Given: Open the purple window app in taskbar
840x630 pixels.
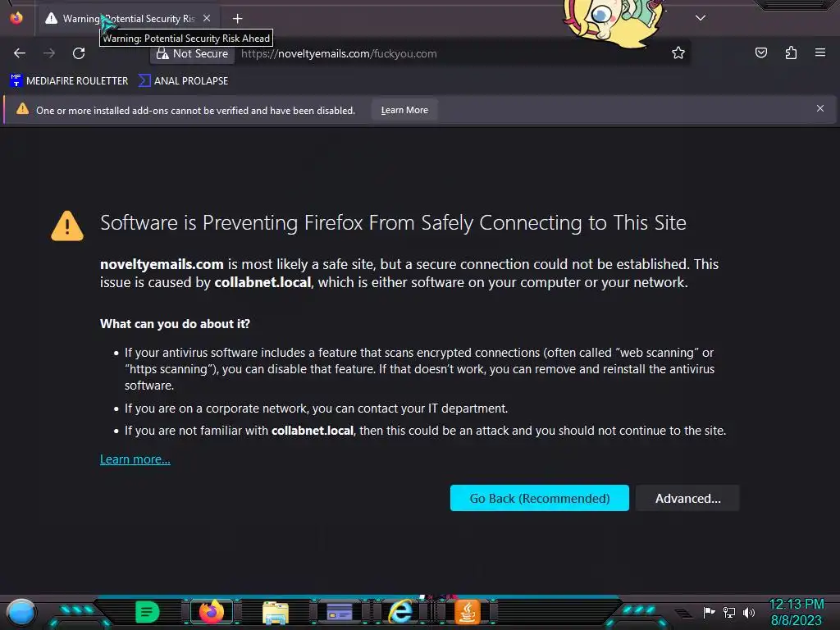Looking at the screenshot, I should click(x=340, y=612).
